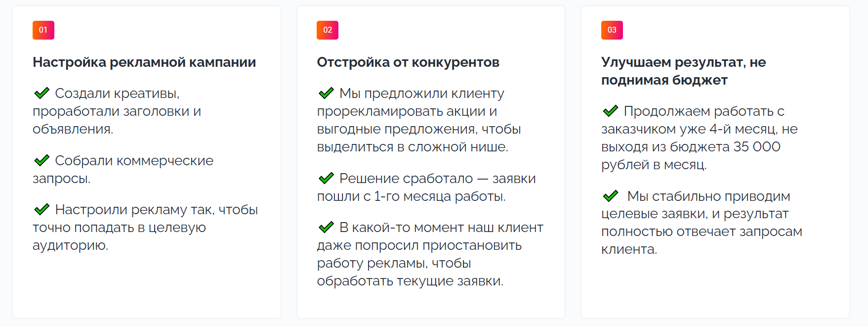Viewport: 868px width, 327px height.
Task: Click the orange 02 step badge
Action: (328, 30)
